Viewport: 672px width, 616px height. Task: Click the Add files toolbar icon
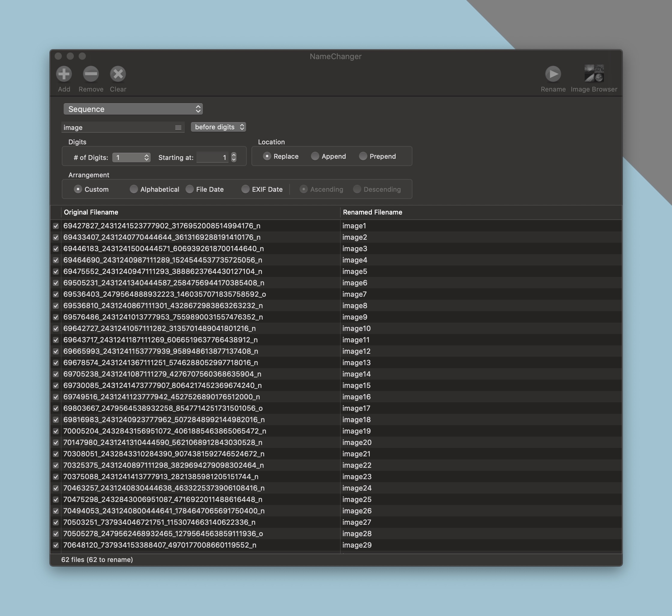point(64,74)
